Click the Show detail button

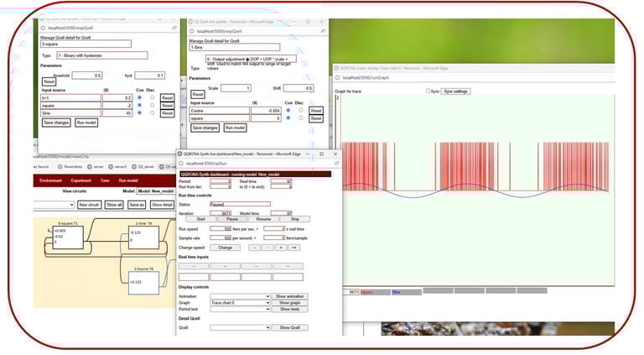[x=162, y=205]
